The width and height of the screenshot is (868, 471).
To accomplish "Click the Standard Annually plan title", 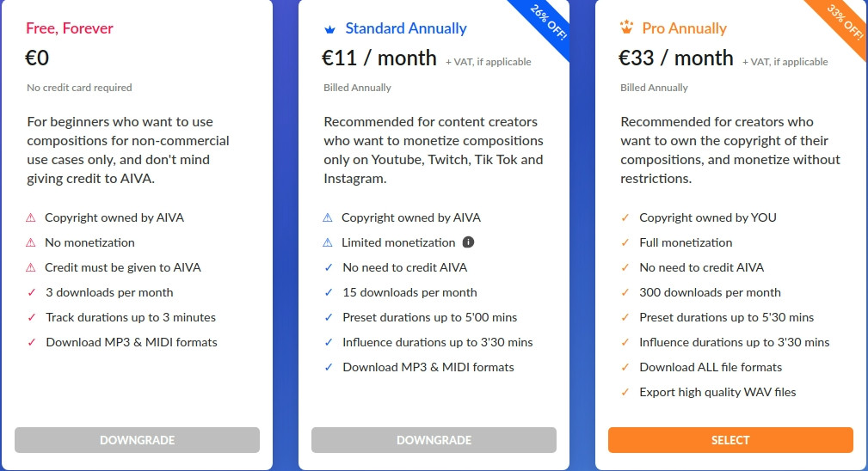I will (x=406, y=28).
